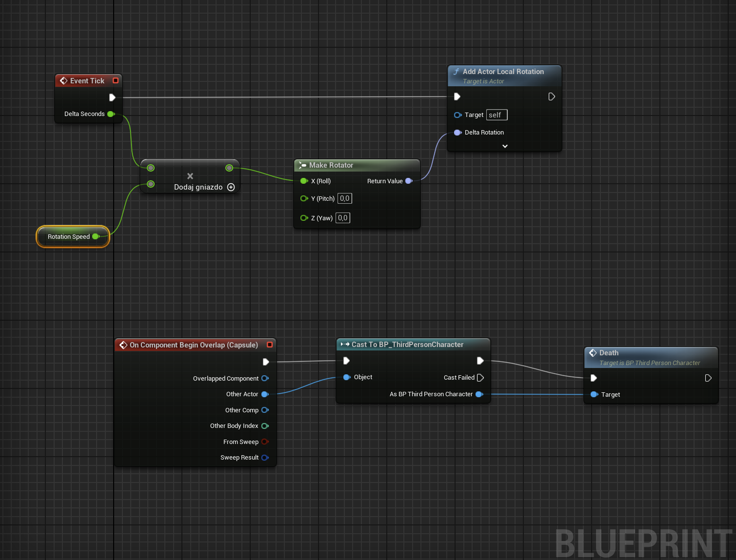
Task: Click the Other Body Index output pin
Action: pyautogui.click(x=265, y=426)
